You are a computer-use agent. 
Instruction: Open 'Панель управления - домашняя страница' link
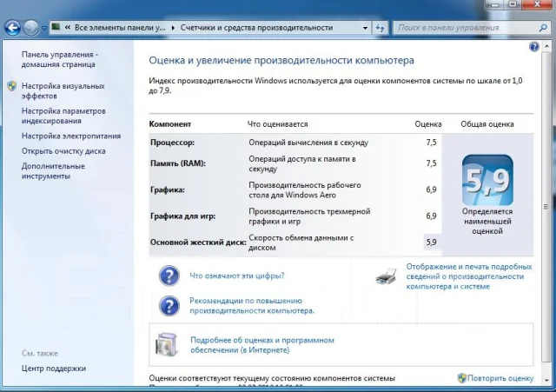coord(60,60)
